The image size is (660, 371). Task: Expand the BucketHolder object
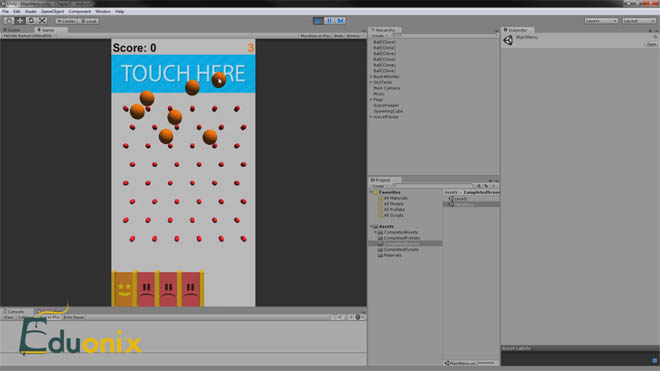(x=371, y=77)
